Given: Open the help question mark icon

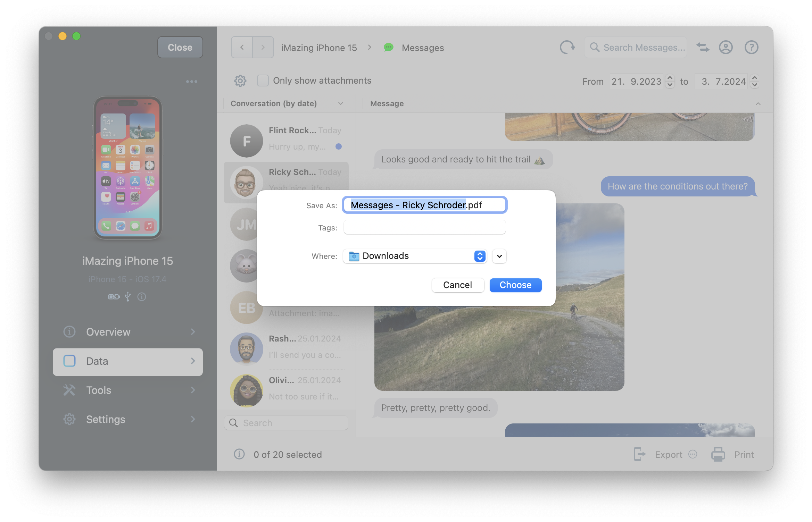Looking at the screenshot, I should tap(752, 47).
